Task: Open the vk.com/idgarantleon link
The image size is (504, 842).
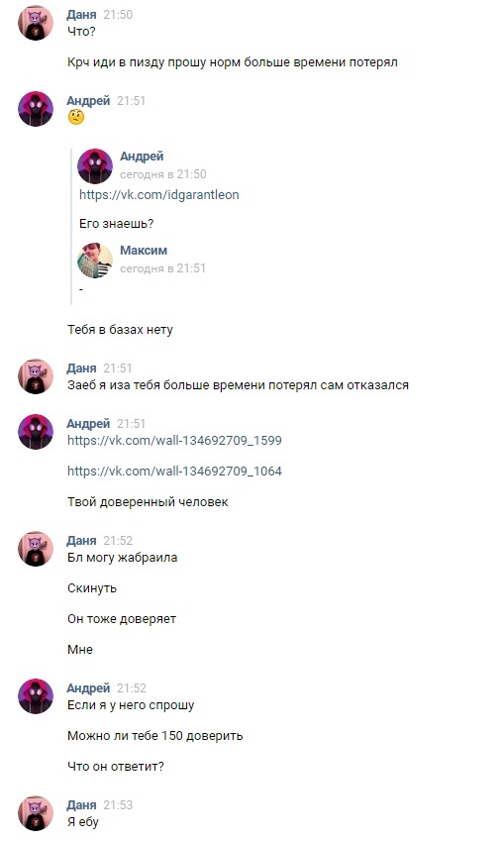Action: [158, 194]
